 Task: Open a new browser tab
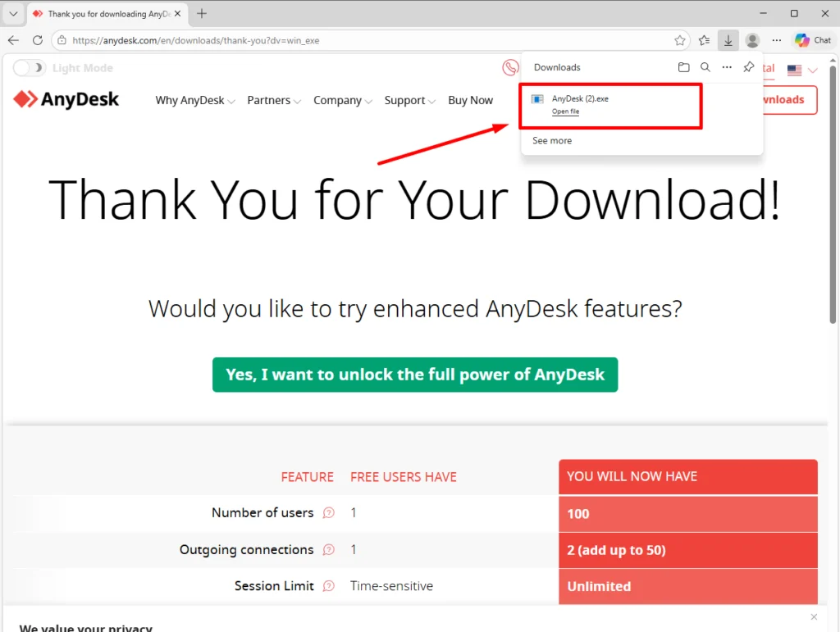pyautogui.click(x=202, y=14)
